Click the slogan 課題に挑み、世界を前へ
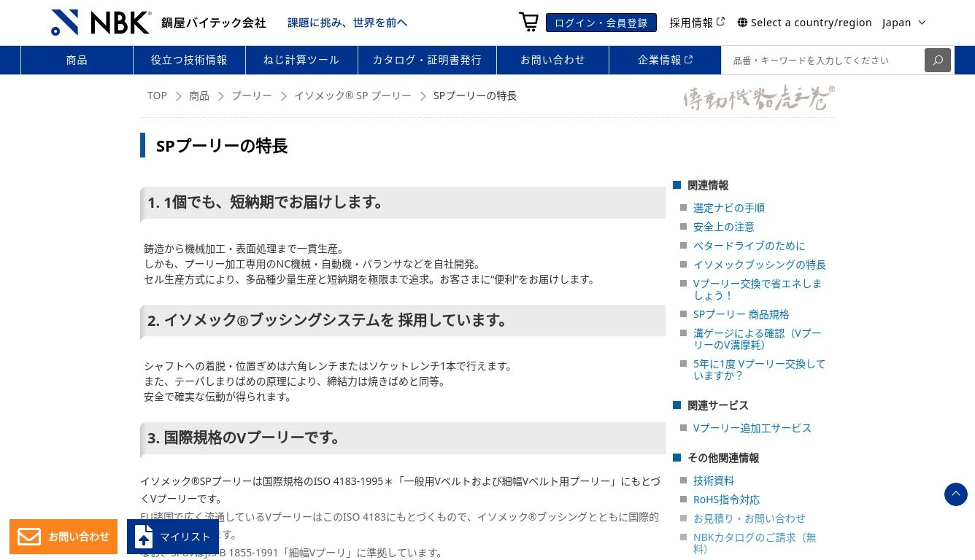Image resolution: width=975 pixels, height=560 pixels. 347,23
